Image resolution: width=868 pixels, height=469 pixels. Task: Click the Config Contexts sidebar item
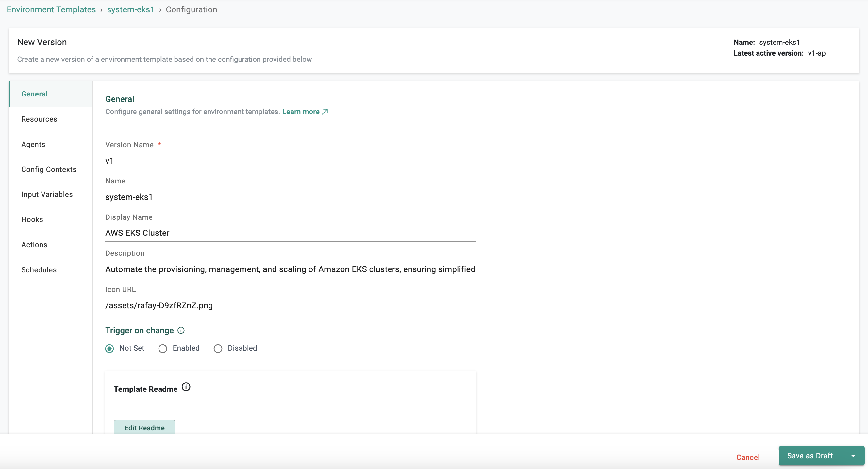[49, 169]
